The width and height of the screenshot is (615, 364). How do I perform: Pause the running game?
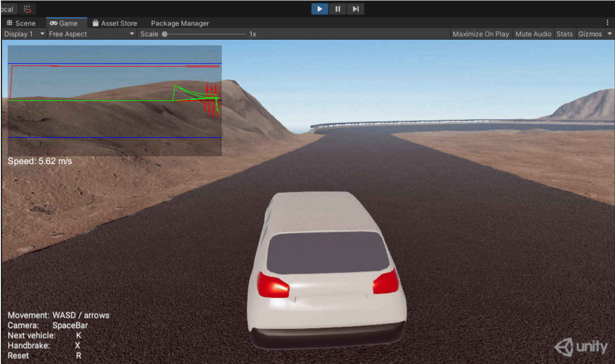pyautogui.click(x=337, y=8)
